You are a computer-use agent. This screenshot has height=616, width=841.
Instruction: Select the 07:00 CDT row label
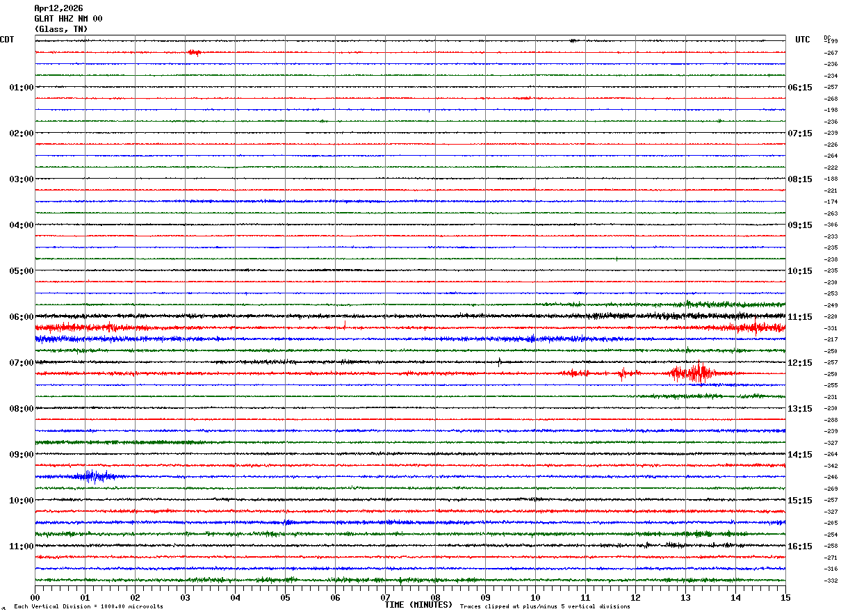point(21,363)
